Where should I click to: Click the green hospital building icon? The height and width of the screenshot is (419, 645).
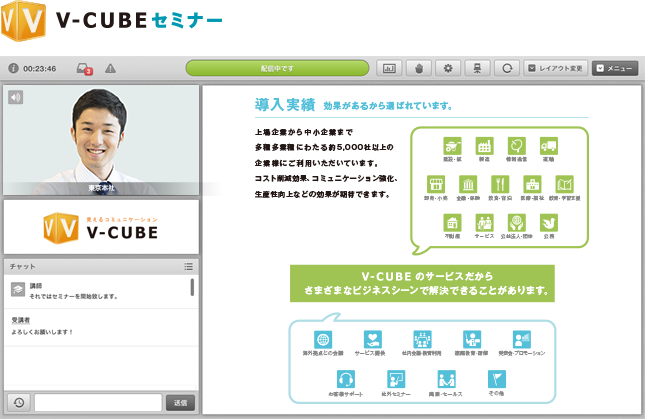(532, 184)
